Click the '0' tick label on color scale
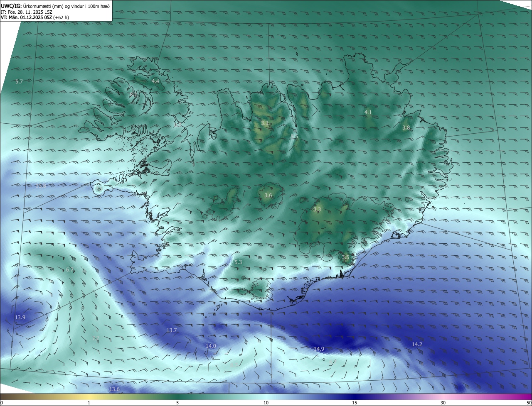 point(2,403)
